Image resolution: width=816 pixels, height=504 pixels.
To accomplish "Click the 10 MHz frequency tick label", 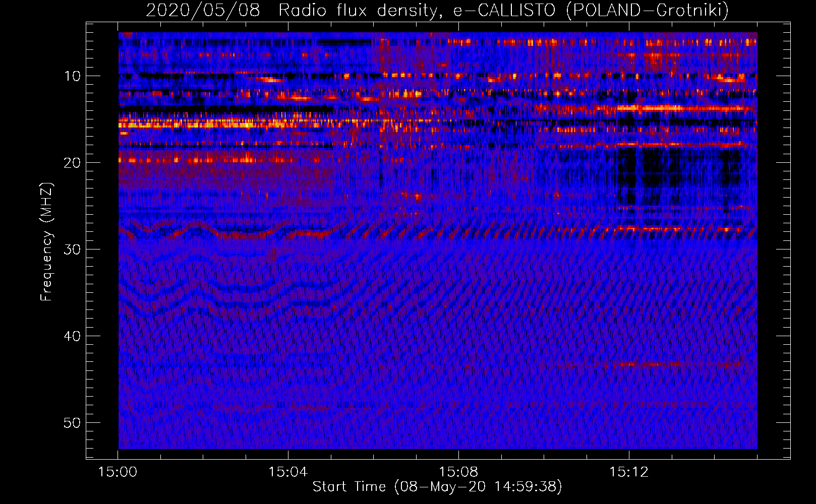I will [x=73, y=76].
